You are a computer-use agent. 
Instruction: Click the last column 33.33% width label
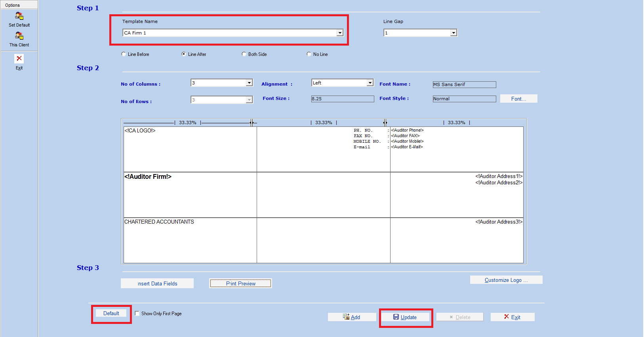pos(457,123)
